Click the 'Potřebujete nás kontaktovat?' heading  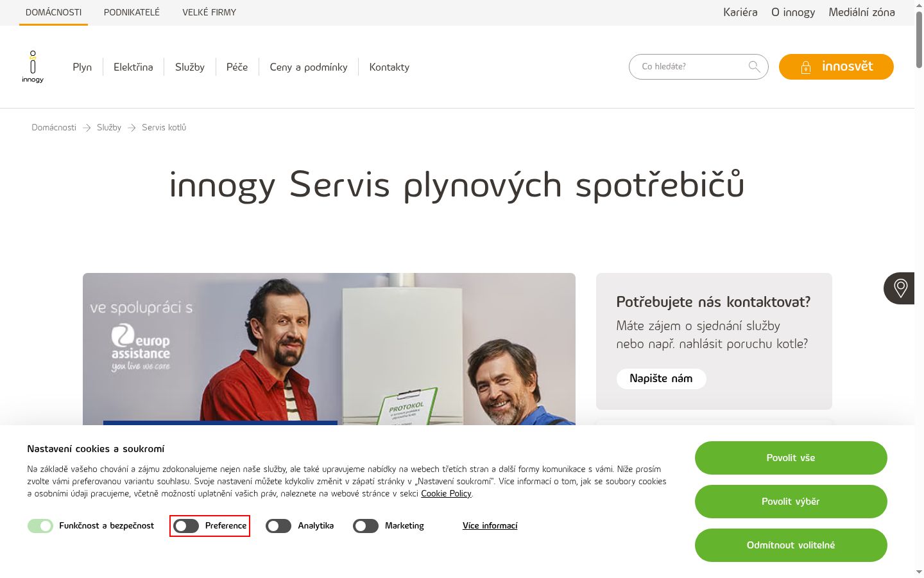(714, 302)
